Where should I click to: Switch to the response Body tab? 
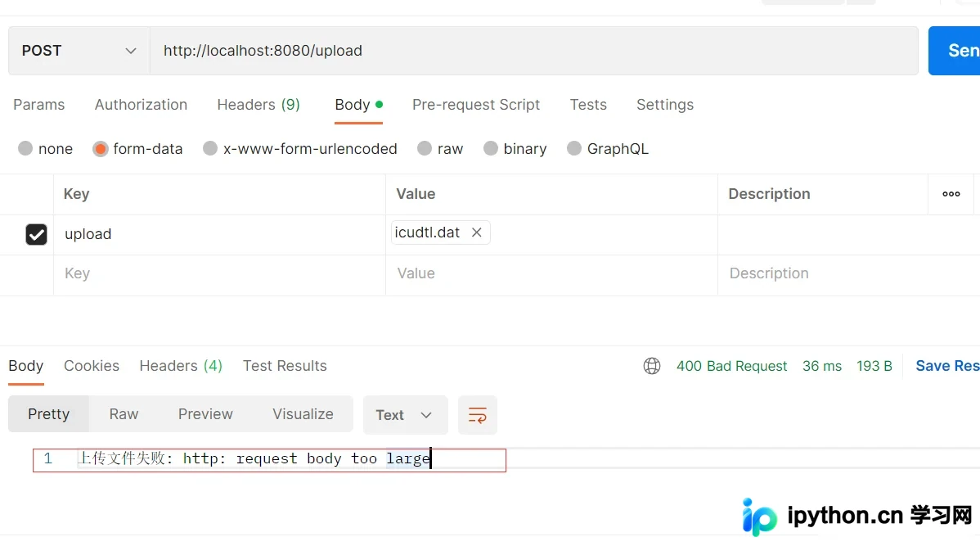tap(25, 366)
